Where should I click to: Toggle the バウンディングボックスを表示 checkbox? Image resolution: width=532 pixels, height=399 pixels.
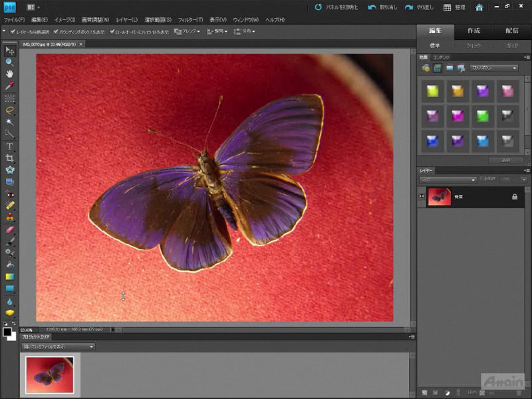pyautogui.click(x=56, y=31)
